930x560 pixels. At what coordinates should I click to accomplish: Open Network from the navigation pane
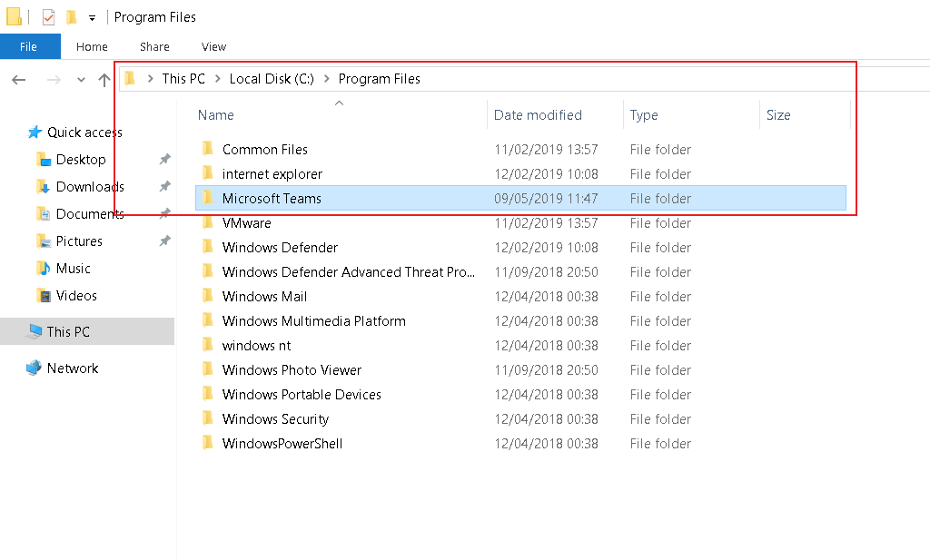point(74,368)
